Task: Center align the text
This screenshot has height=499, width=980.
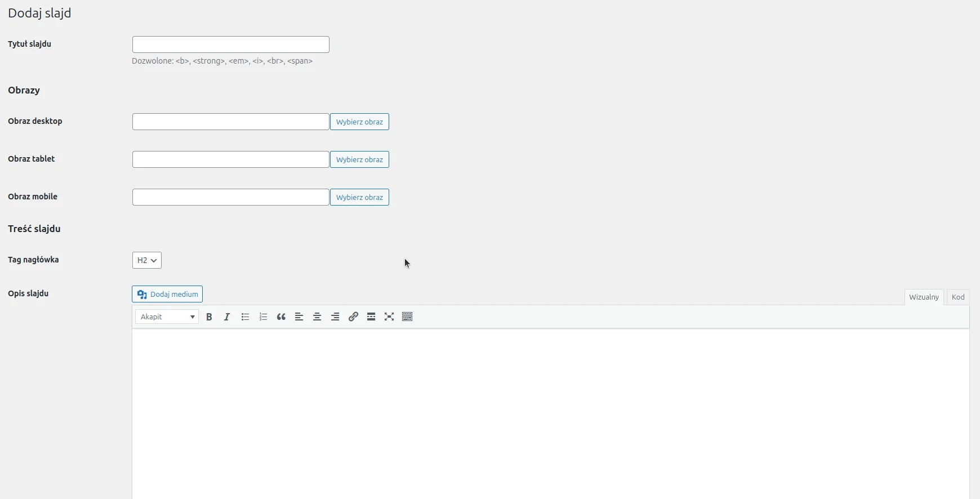Action: (317, 317)
